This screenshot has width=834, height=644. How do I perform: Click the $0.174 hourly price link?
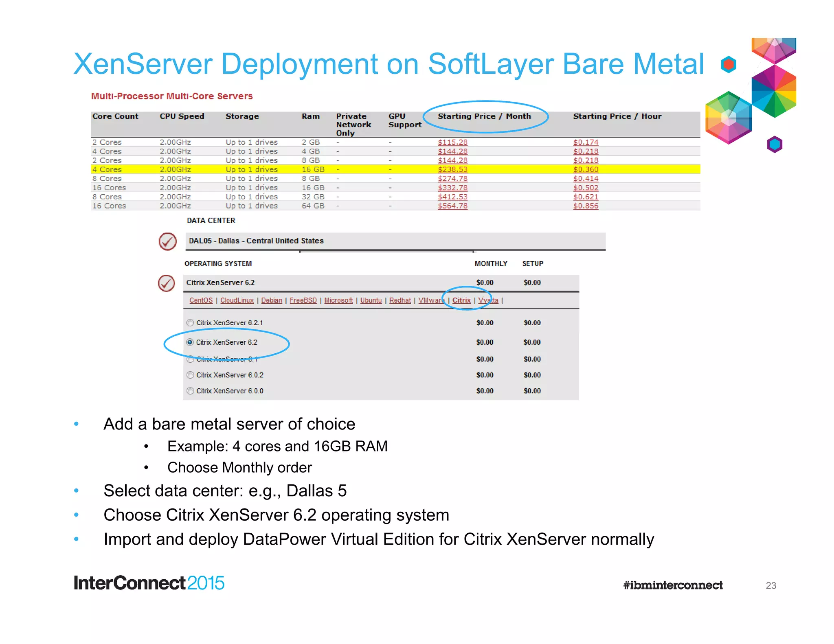[586, 142]
